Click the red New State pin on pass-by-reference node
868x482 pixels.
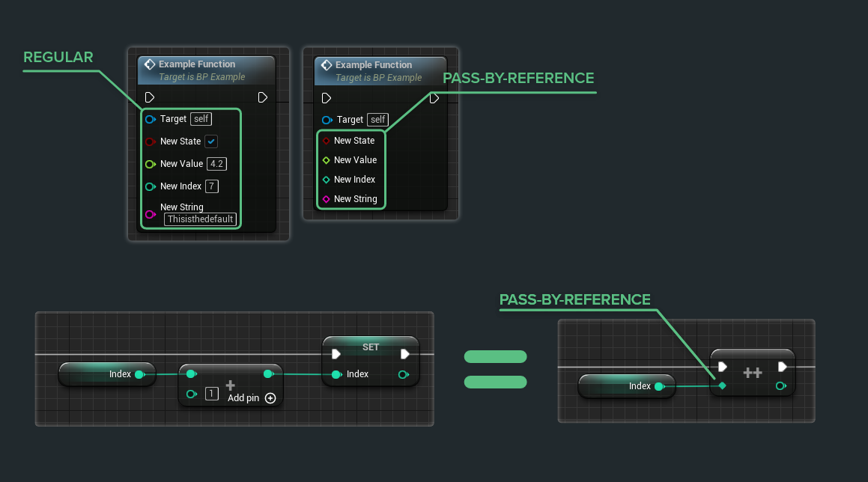pyautogui.click(x=328, y=140)
